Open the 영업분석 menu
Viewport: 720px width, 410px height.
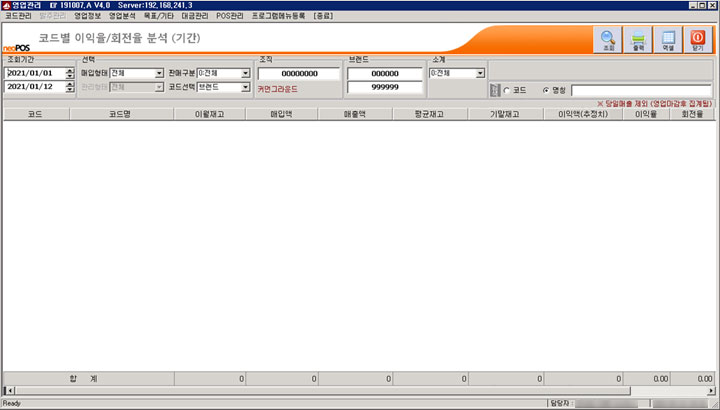point(122,16)
